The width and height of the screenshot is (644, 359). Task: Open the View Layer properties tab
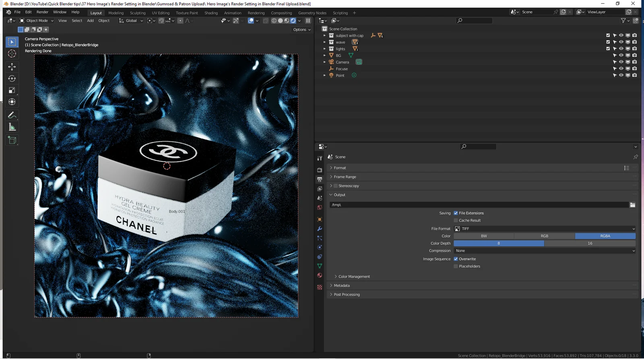pyautogui.click(x=320, y=189)
